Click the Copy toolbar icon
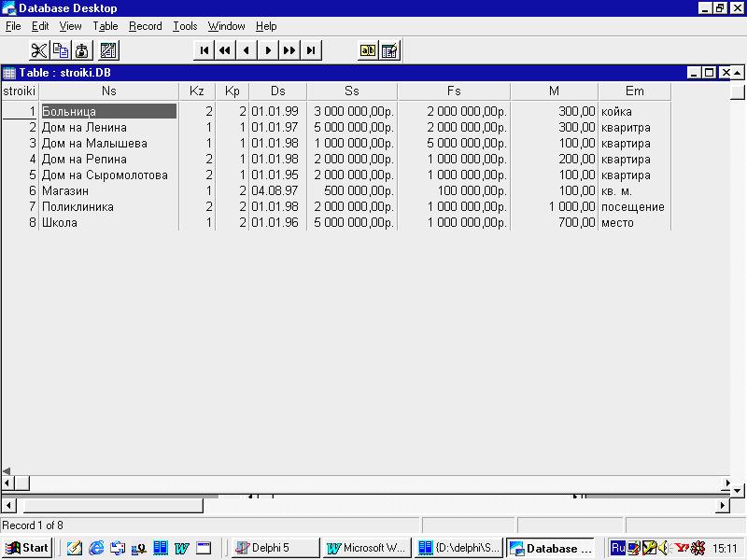The width and height of the screenshot is (747, 560). click(61, 50)
